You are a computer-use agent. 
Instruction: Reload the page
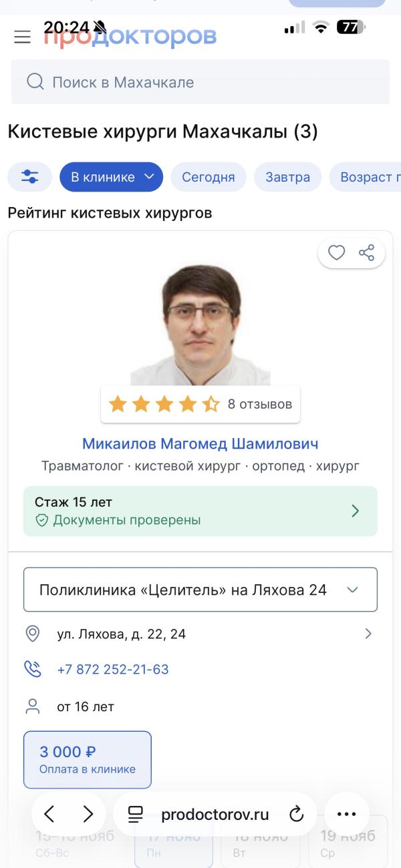coord(296,815)
